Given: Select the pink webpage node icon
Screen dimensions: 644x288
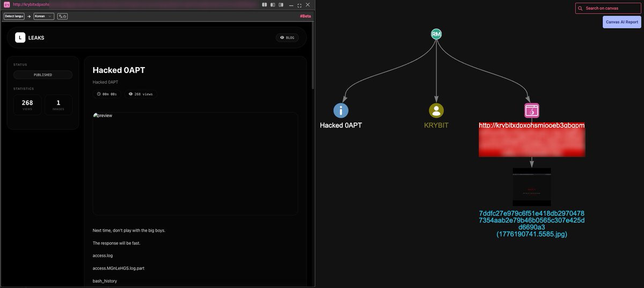Looking at the screenshot, I should tap(532, 111).
